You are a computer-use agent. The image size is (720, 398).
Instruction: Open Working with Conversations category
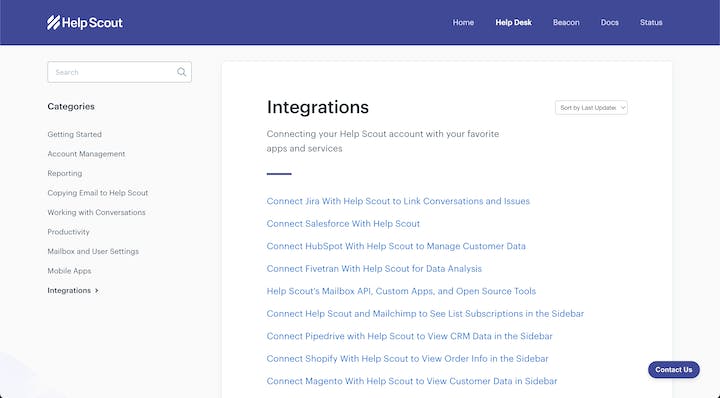click(96, 213)
